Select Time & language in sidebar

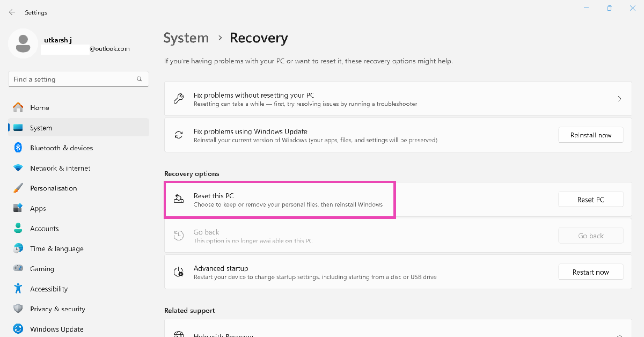click(x=56, y=249)
